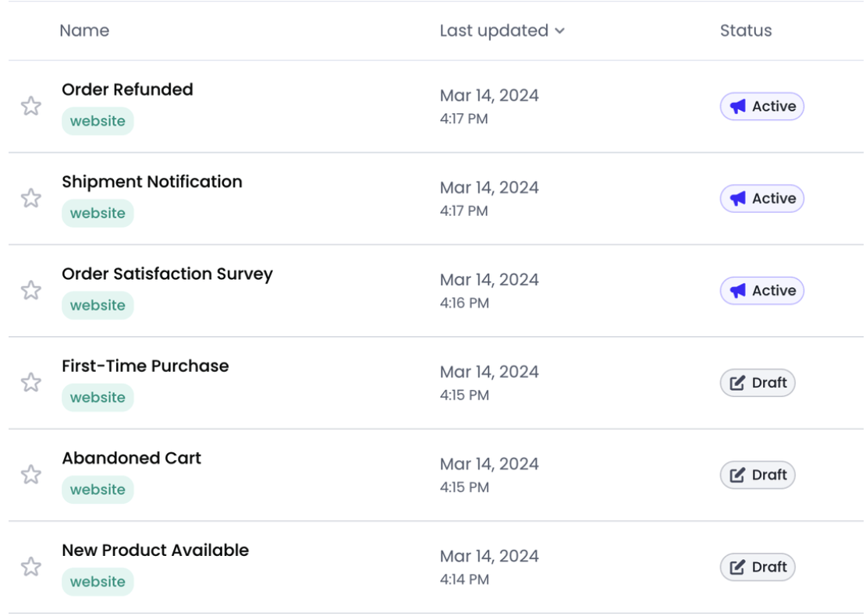Select the Draft badge on Abandoned Cart
Viewport: 866px width, 616px height.
click(x=757, y=475)
